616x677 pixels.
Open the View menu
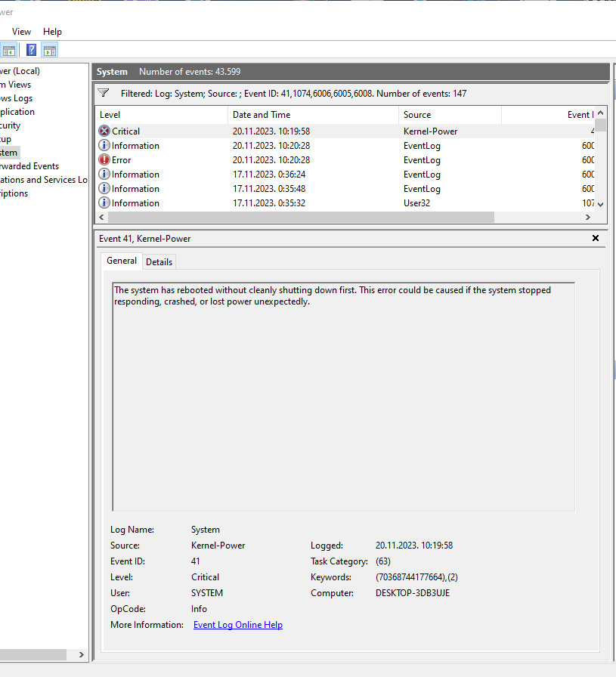point(21,32)
